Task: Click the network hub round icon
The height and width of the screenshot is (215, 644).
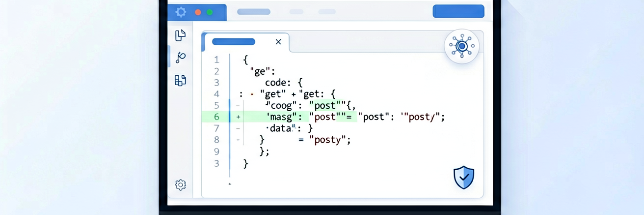Action: [461, 46]
